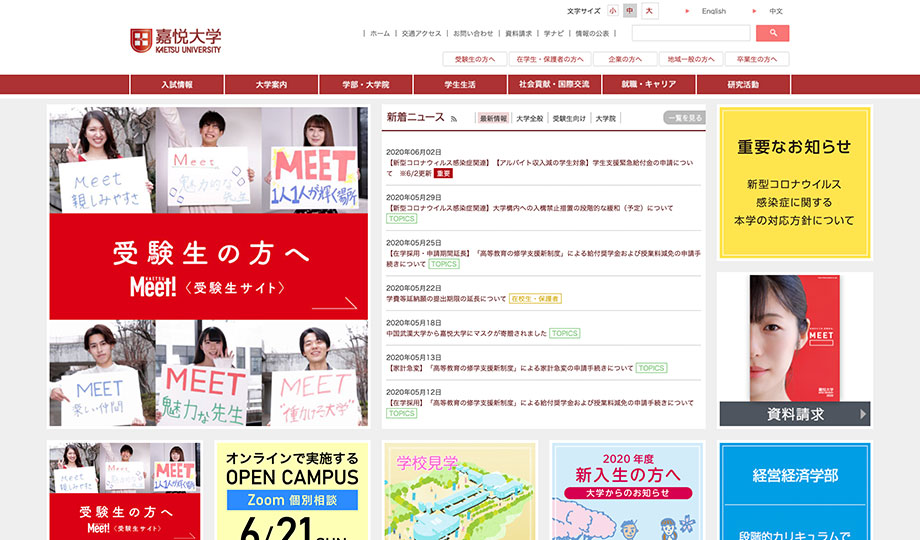Open the news RSS feed icon
920x540 pixels.
pos(454,119)
